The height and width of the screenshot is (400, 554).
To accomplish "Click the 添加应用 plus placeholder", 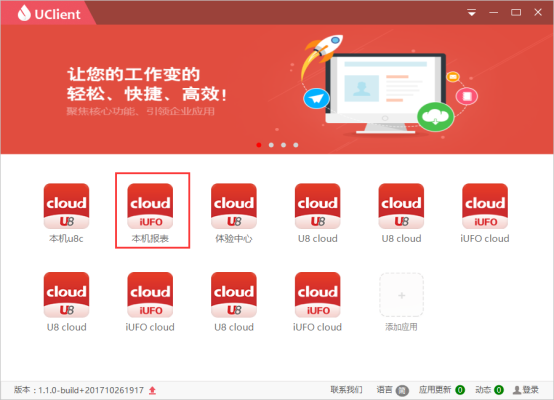I will [401, 295].
